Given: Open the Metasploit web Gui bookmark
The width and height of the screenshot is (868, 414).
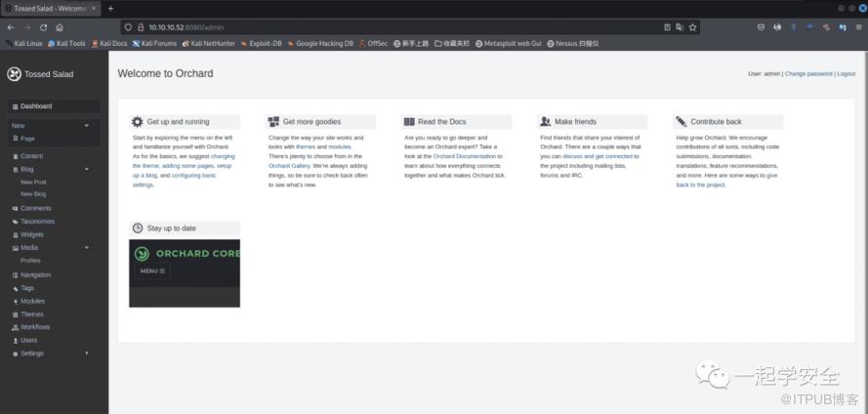Looking at the screenshot, I should tap(508, 43).
